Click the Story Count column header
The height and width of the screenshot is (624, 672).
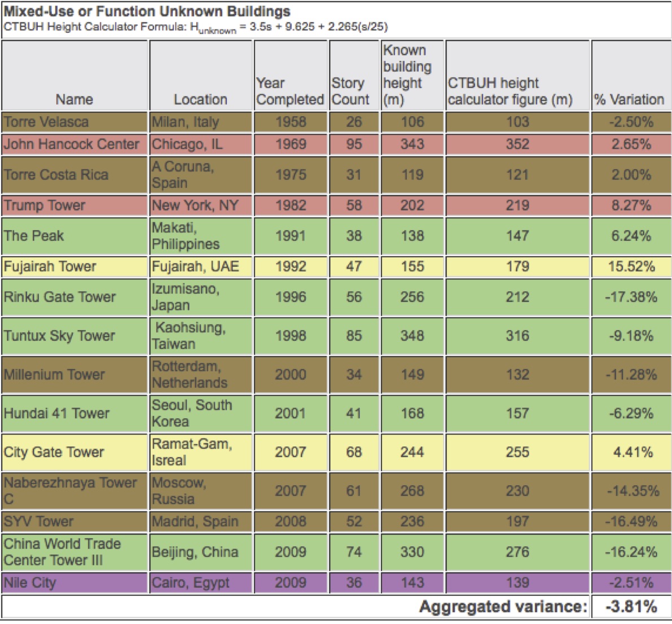click(x=350, y=91)
